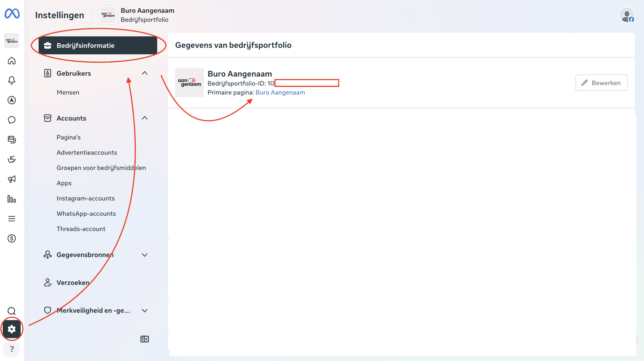Open the Home house icon
The height and width of the screenshot is (361, 644).
(12, 61)
